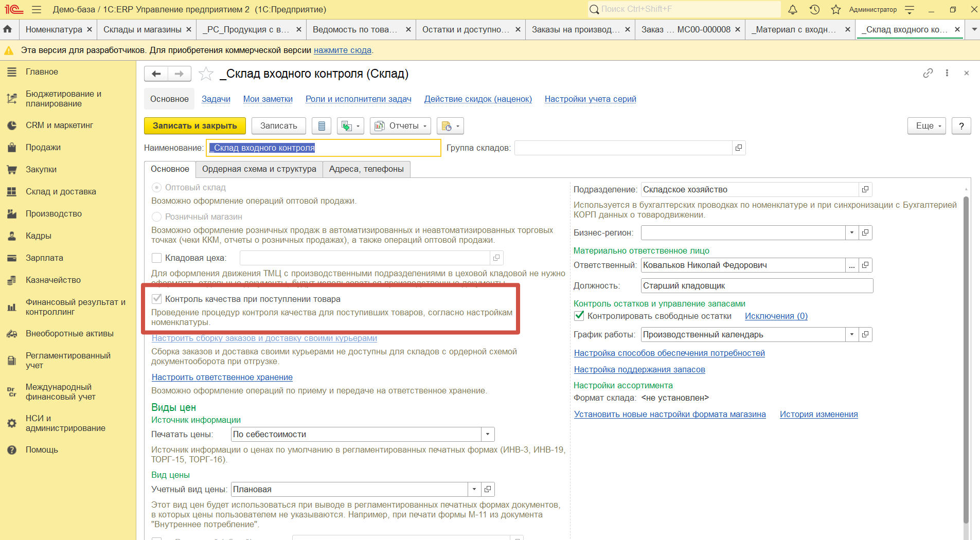Open Настройки учета серий link
This screenshot has height=540, width=980.
tap(591, 99)
